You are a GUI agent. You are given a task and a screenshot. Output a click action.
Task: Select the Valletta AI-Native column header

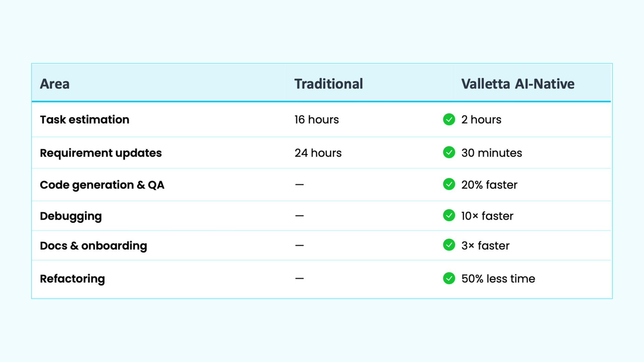pyautogui.click(x=518, y=84)
